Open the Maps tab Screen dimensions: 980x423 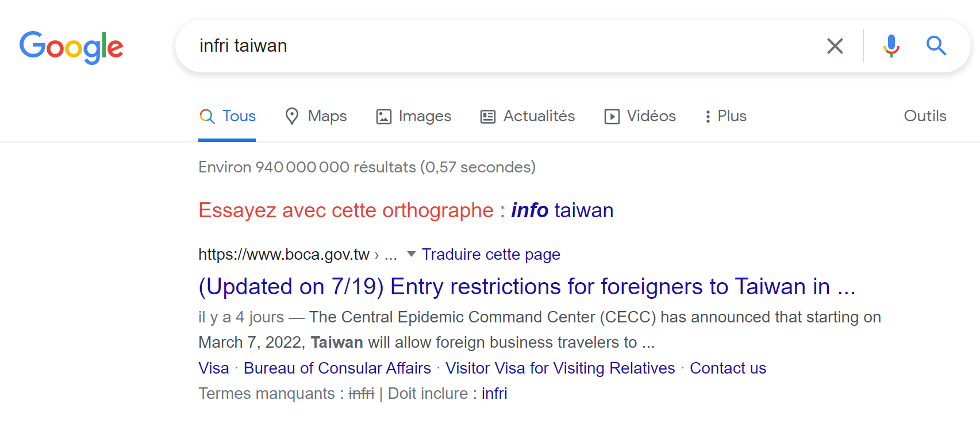pyautogui.click(x=316, y=116)
